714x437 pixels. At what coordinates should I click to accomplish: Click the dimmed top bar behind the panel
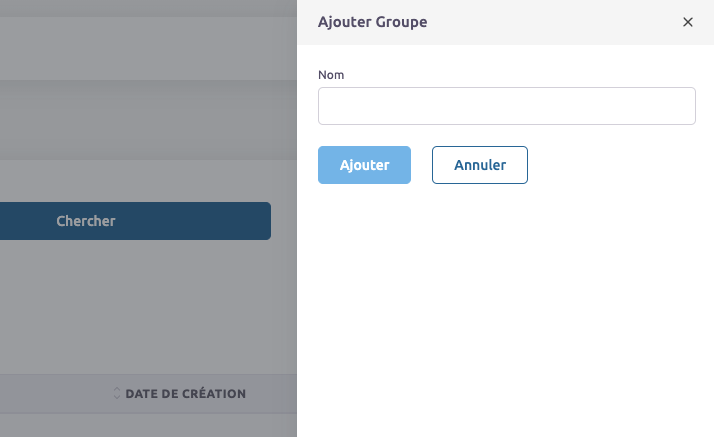click(x=150, y=40)
